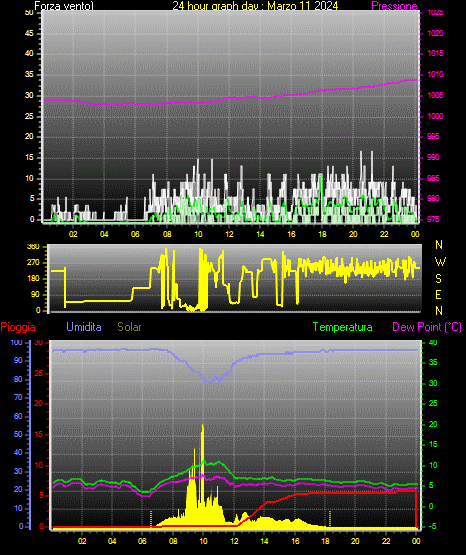Image resolution: width=466 pixels, height=555 pixels.
Task: Click the Solar legend label
Action: tap(129, 327)
